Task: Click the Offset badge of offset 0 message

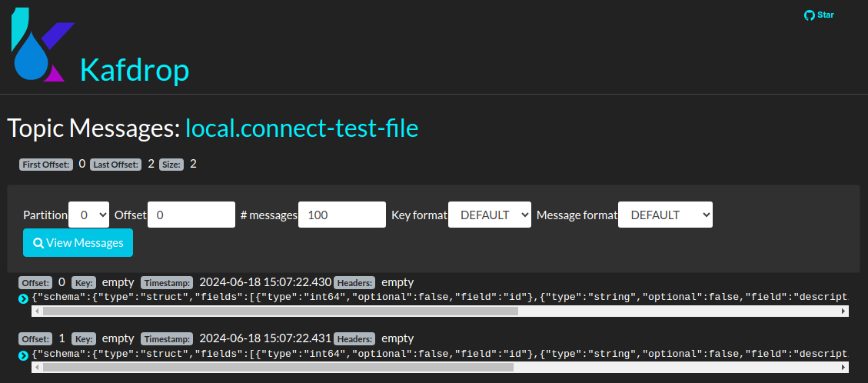Action: click(35, 282)
